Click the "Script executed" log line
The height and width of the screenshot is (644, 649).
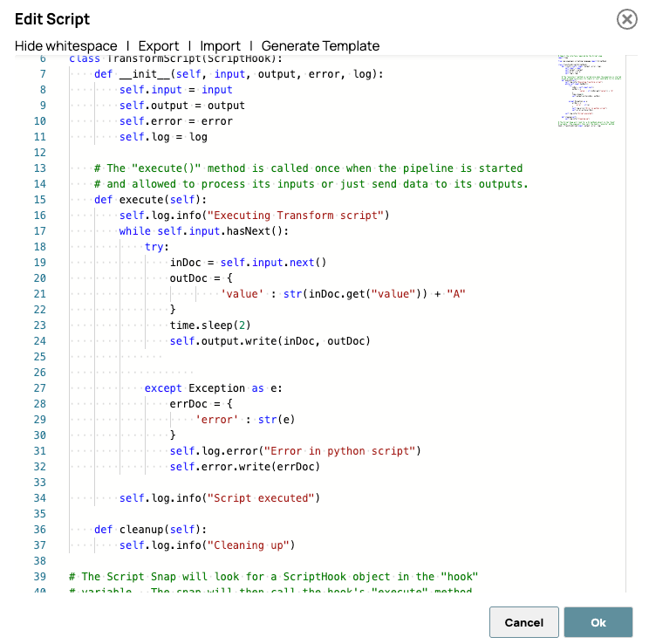pos(220,498)
